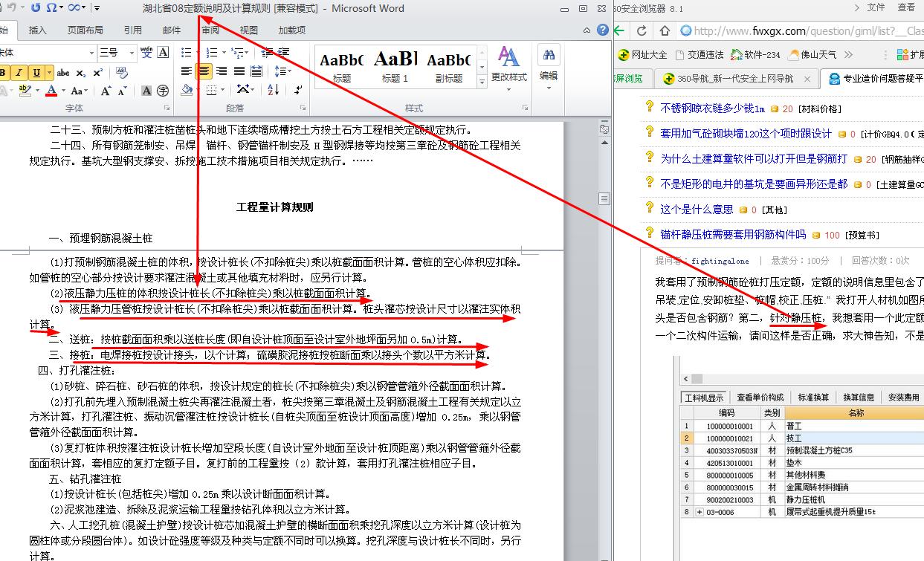This screenshot has height=561, width=924.
Task: Expand the styles gallery More arrow
Action: point(482,80)
